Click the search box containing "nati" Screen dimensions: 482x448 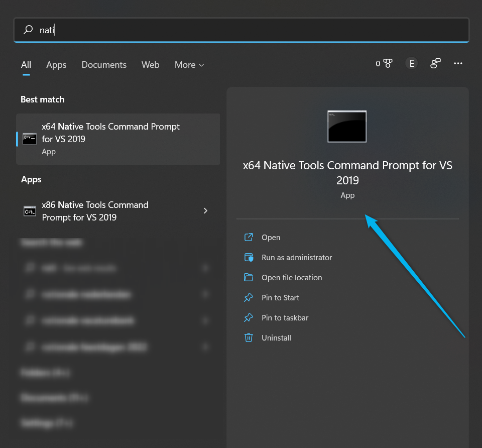pos(242,30)
